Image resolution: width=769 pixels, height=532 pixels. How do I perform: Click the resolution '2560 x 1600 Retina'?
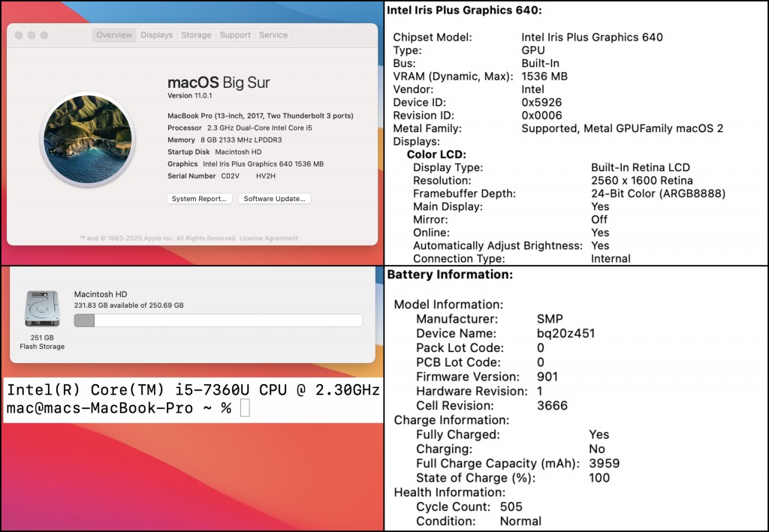tap(642, 180)
